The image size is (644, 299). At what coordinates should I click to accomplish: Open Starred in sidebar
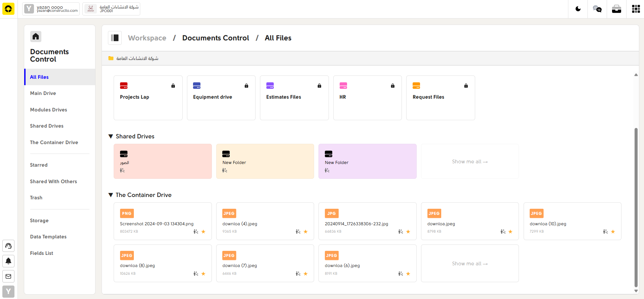[x=60, y=165]
